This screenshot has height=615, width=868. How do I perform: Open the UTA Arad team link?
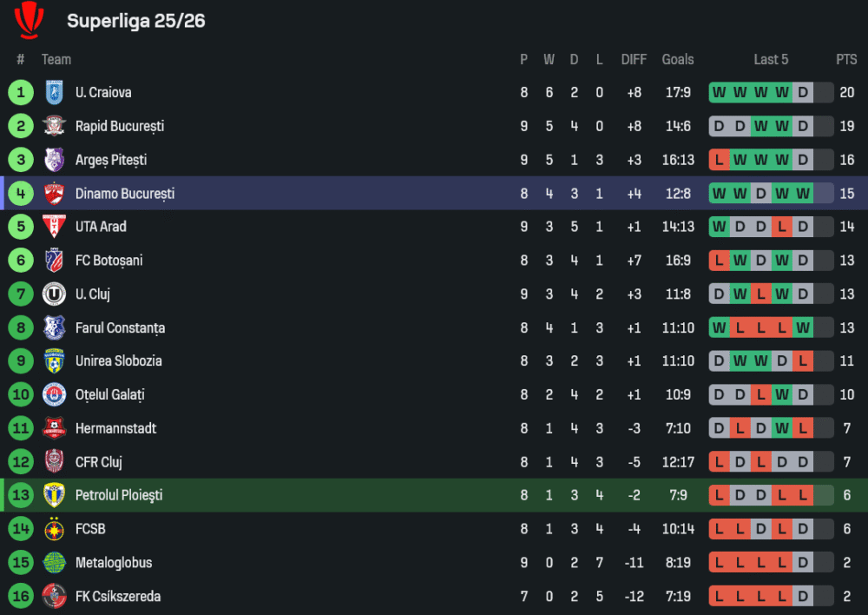(101, 227)
